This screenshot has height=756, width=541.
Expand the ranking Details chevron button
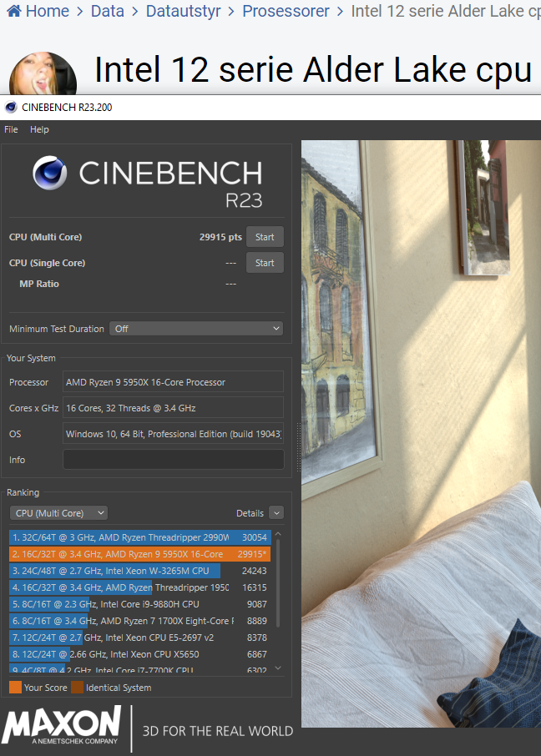(276, 513)
